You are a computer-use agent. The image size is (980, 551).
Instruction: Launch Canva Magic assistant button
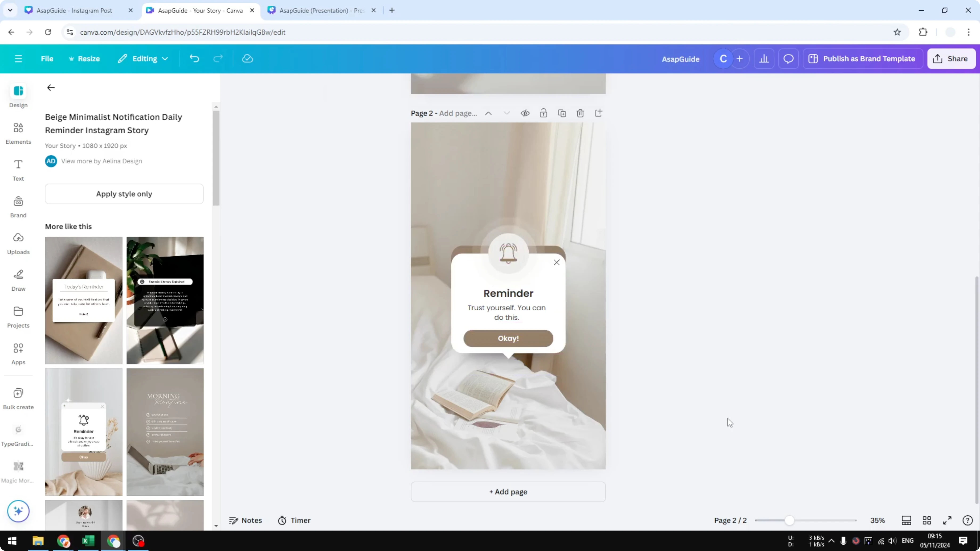[18, 511]
